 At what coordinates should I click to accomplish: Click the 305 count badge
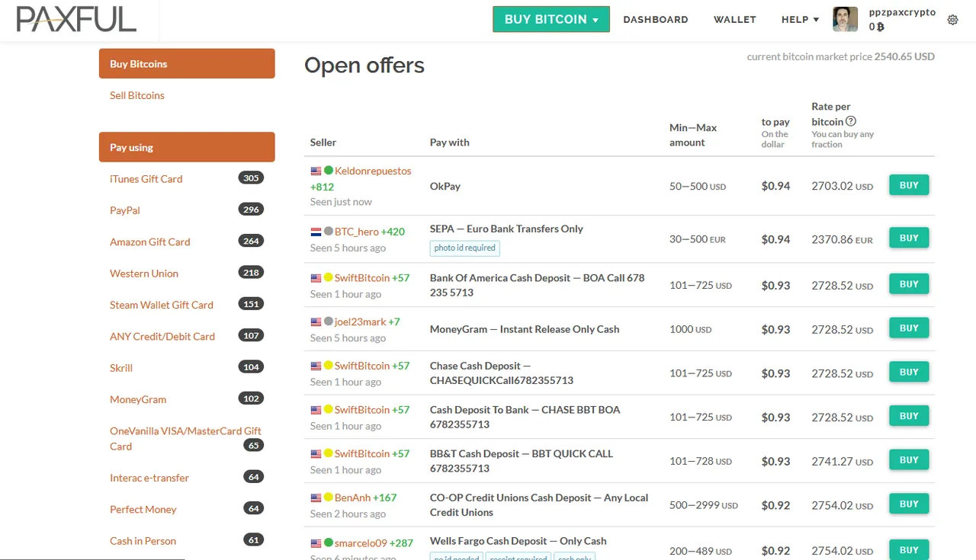click(251, 178)
